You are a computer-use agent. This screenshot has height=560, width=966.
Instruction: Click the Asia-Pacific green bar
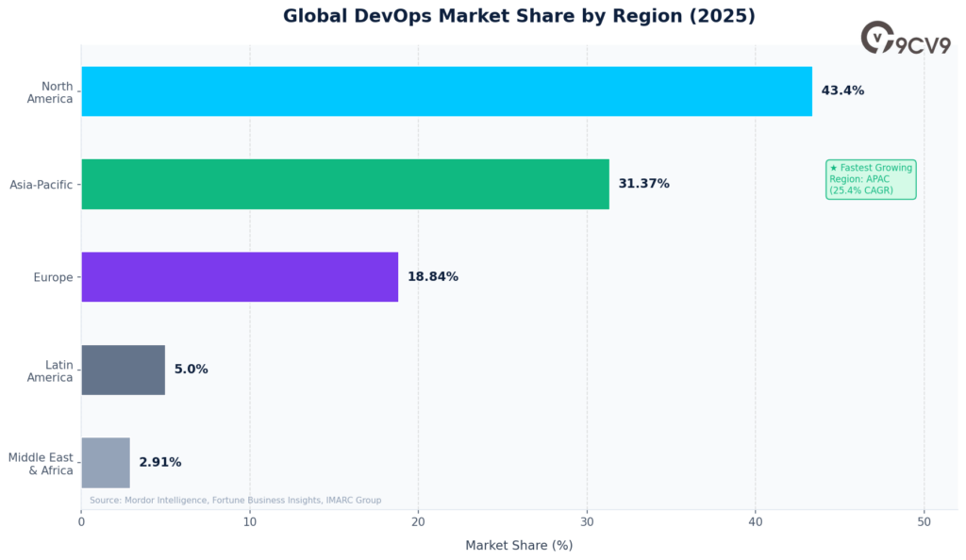click(x=345, y=184)
